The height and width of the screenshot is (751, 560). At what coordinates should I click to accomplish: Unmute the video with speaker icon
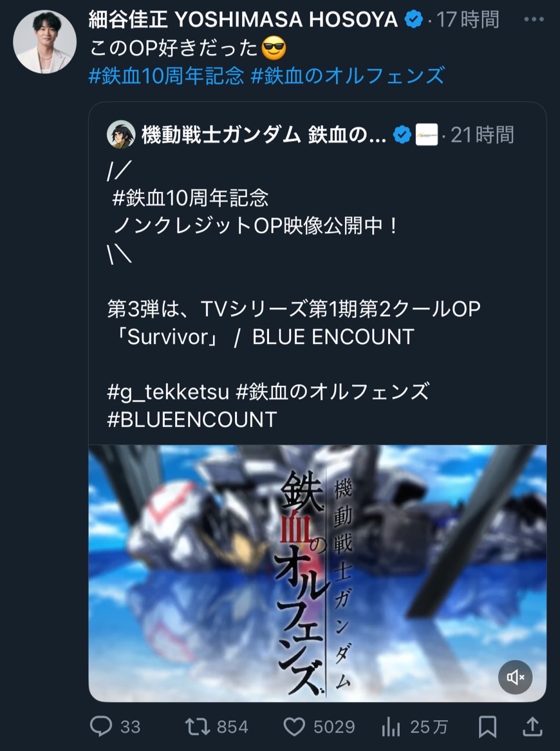pos(515,677)
